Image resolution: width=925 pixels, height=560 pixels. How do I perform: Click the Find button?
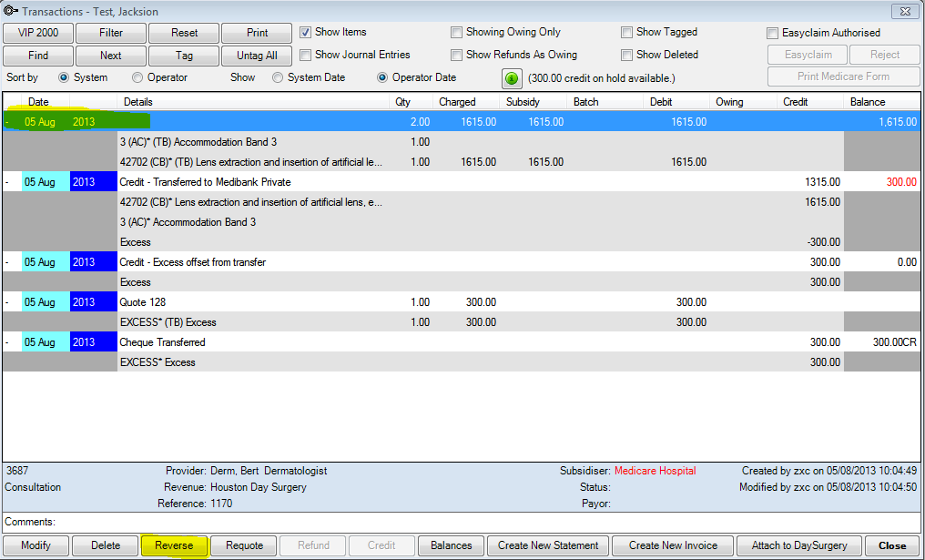click(x=38, y=56)
